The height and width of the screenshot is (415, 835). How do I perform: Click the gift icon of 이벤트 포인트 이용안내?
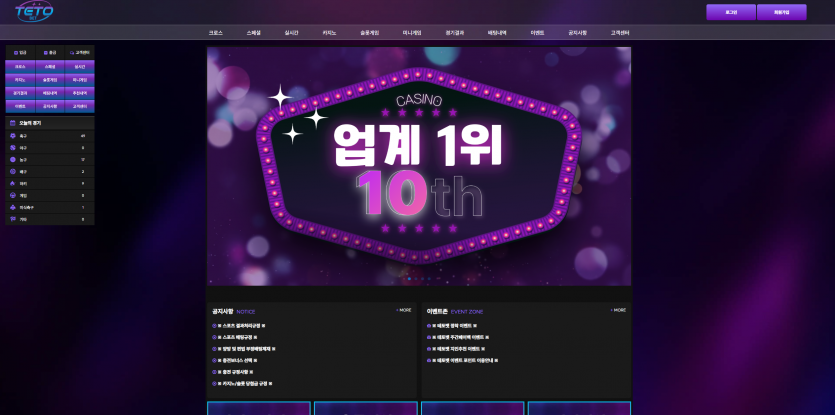pyautogui.click(x=429, y=361)
